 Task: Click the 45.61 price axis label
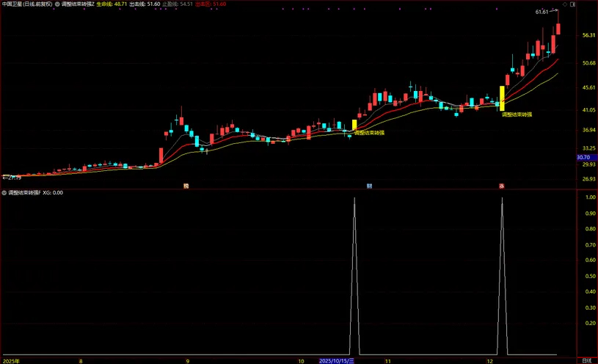point(589,87)
